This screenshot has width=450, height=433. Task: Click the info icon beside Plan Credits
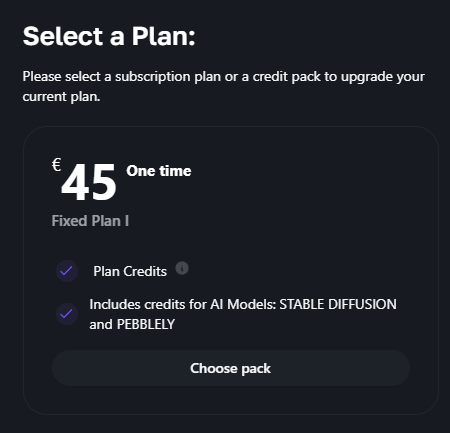[182, 268]
